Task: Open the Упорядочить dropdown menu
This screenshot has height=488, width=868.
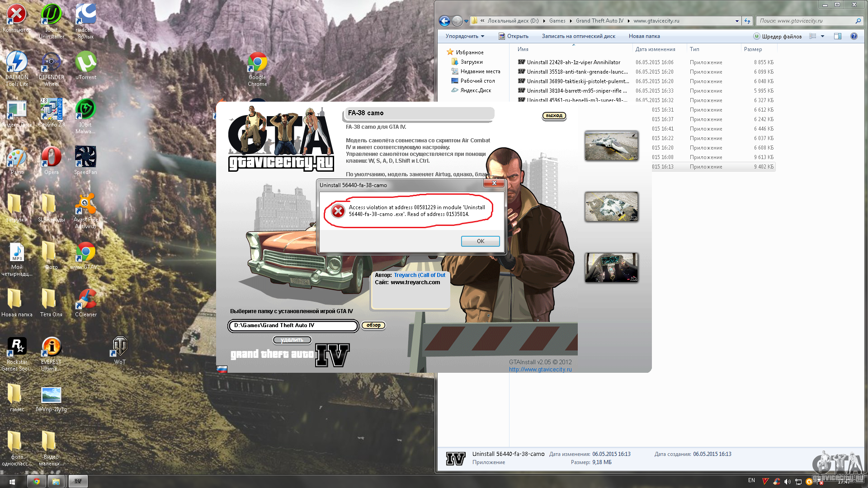Action: [465, 36]
